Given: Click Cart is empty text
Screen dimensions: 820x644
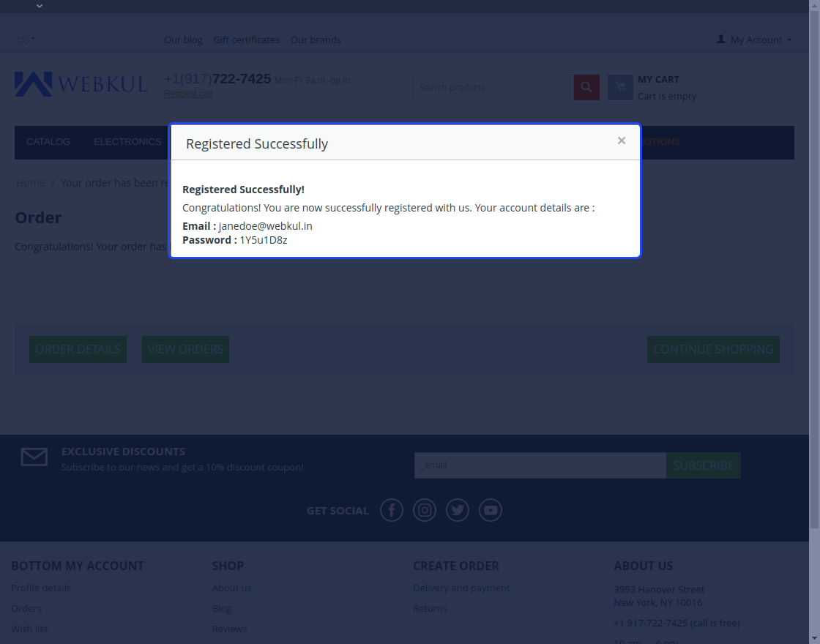Looking at the screenshot, I should pyautogui.click(x=667, y=96).
